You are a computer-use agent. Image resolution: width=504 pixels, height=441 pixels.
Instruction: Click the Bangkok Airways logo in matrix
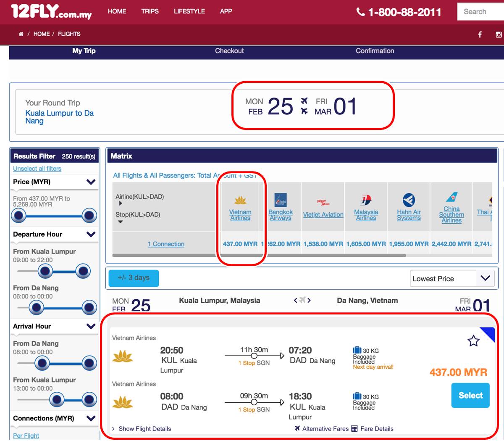point(281,200)
